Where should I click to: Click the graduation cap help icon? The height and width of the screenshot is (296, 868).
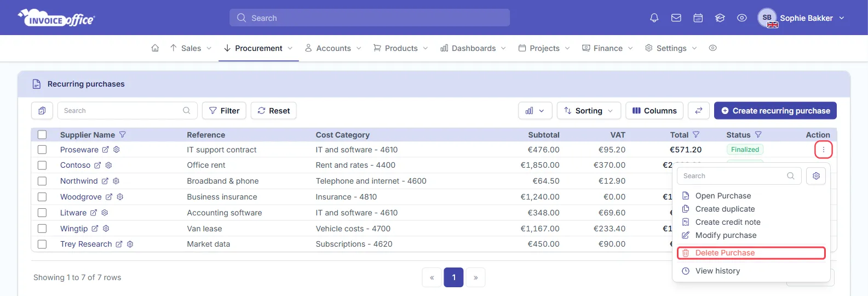[x=720, y=18]
